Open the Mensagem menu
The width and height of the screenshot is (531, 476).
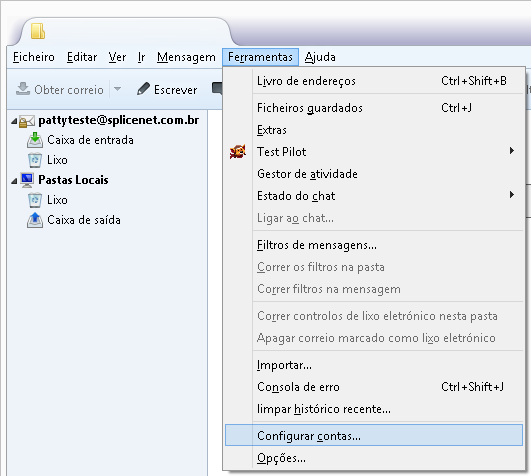pos(186,57)
